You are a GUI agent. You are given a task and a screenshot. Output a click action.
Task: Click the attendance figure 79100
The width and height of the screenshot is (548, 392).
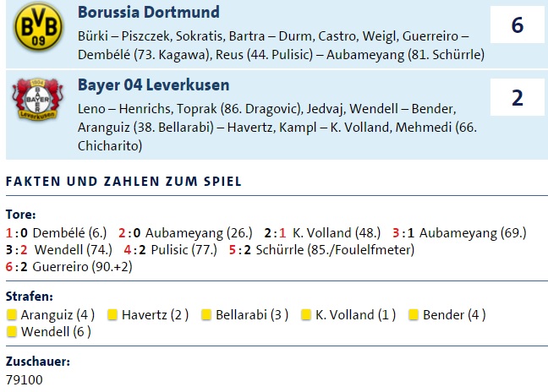tap(24, 380)
